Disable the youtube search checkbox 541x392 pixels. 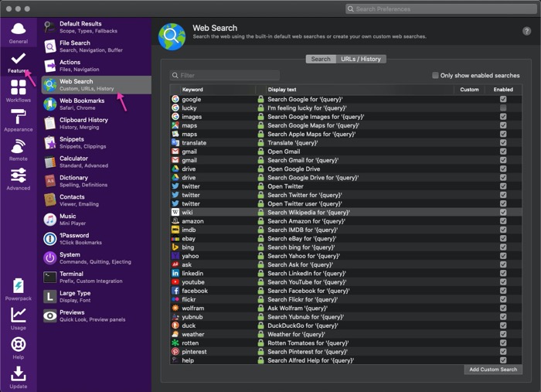pos(503,282)
